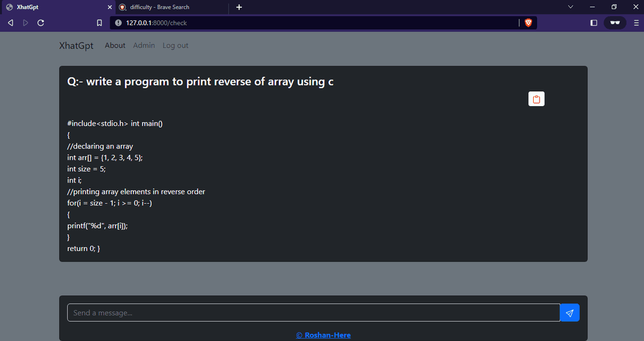Click the line "int size = 5;"

coord(86,169)
